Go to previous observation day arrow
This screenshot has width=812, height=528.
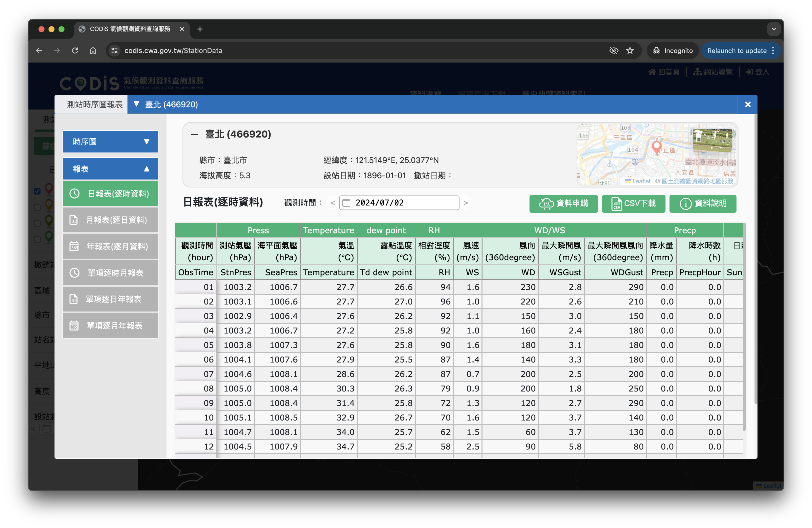click(x=333, y=203)
